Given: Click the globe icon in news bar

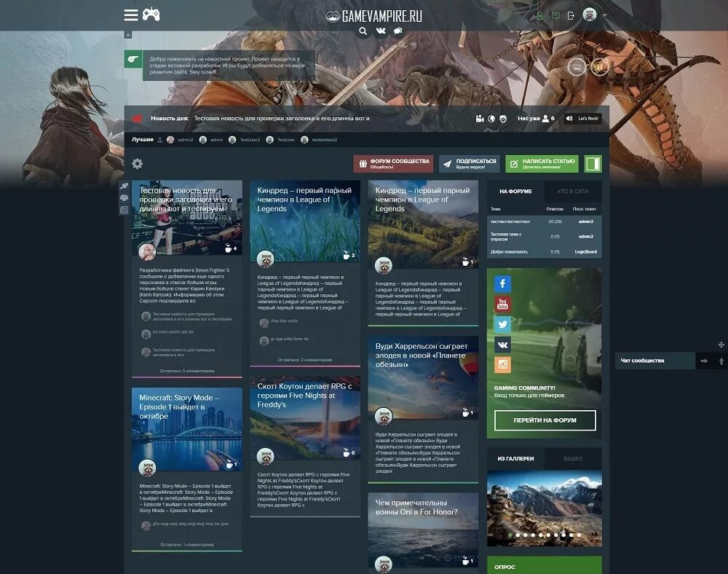Looking at the screenshot, I should (491, 119).
